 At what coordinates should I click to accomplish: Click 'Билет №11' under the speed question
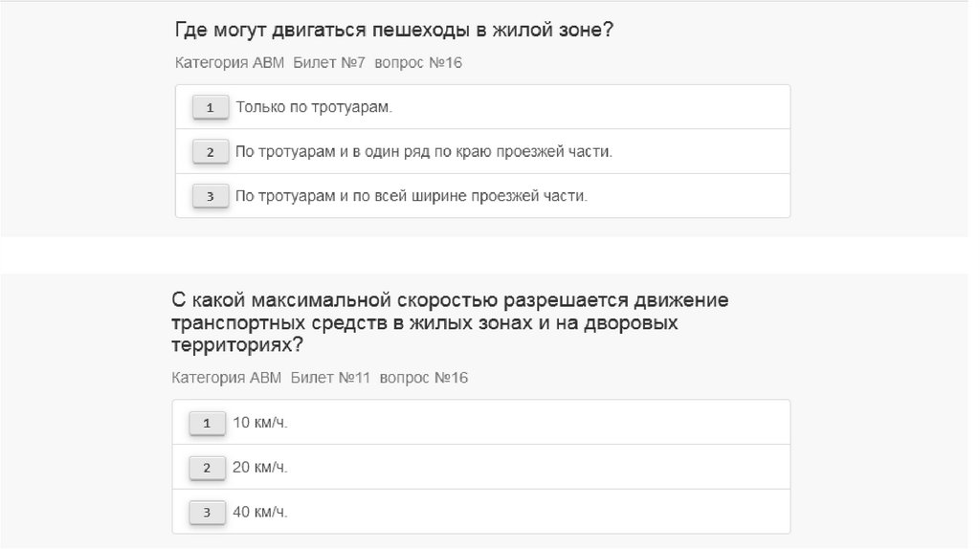(329, 378)
